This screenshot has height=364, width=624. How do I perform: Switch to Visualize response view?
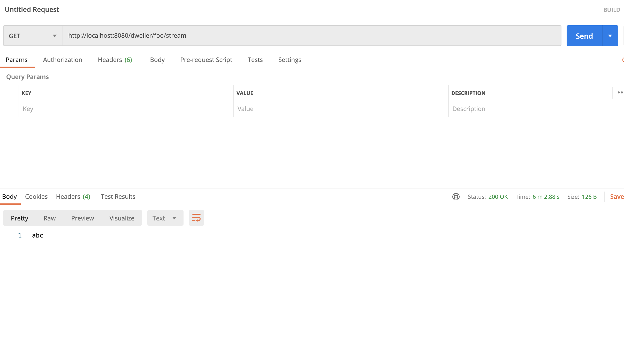(121, 218)
